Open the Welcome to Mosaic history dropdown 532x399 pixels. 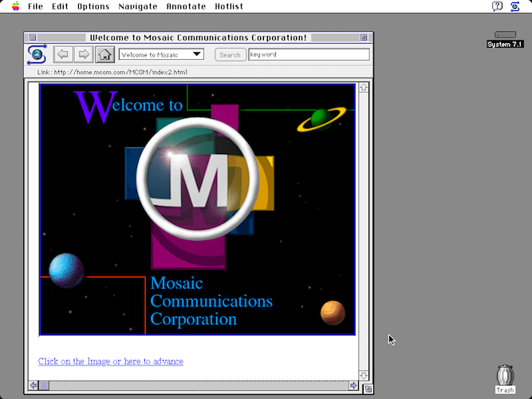[161, 54]
